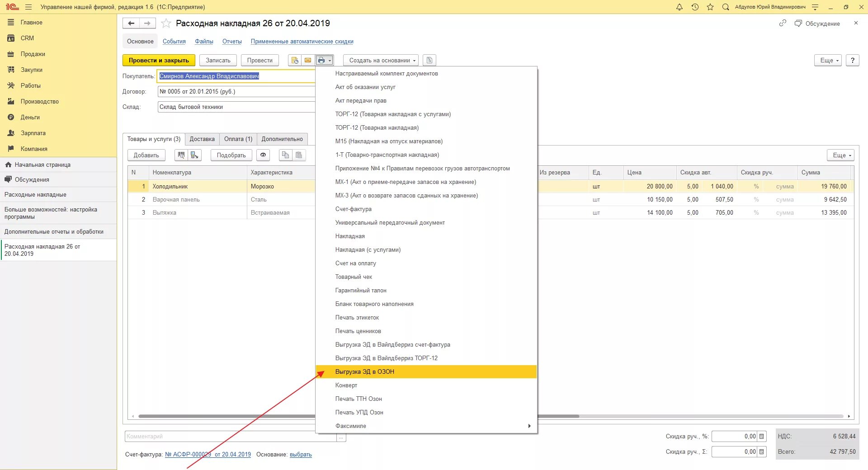Click the Комментарий input field
This screenshot has height=470, width=868.
pyautogui.click(x=231, y=437)
